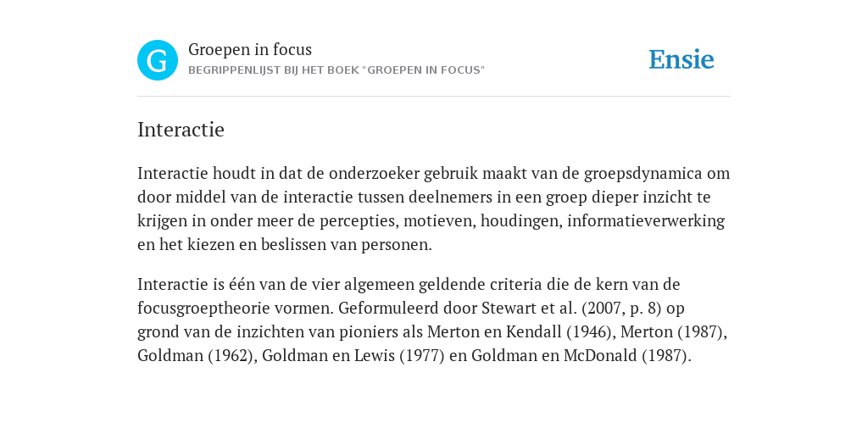Select the "Interactie" heading

pos(181,130)
